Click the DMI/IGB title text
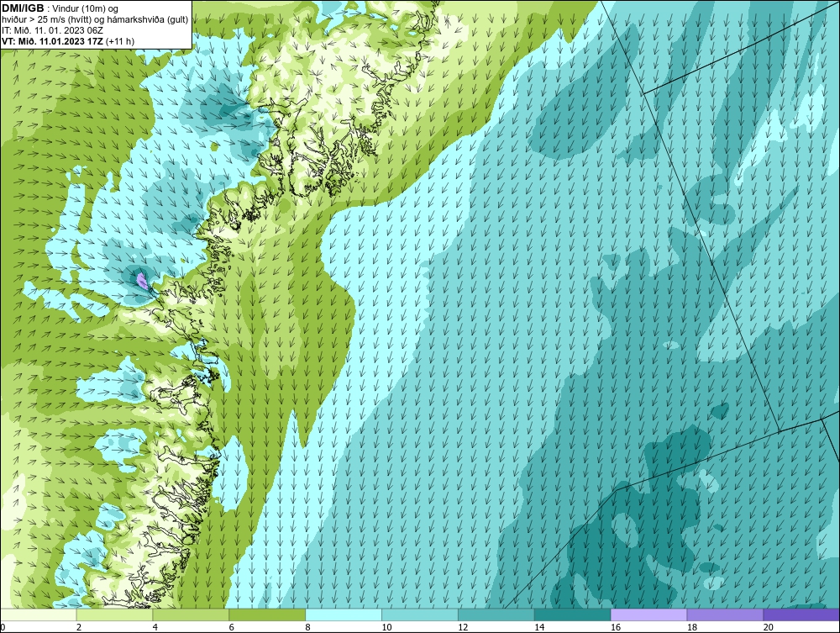The height and width of the screenshot is (633, 840). [23, 8]
